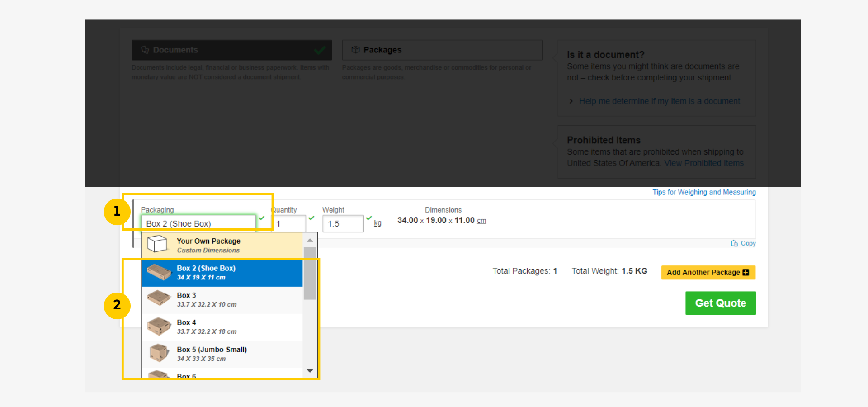Click the Weight input field showing 1.5
868x407 pixels.
pyautogui.click(x=343, y=223)
